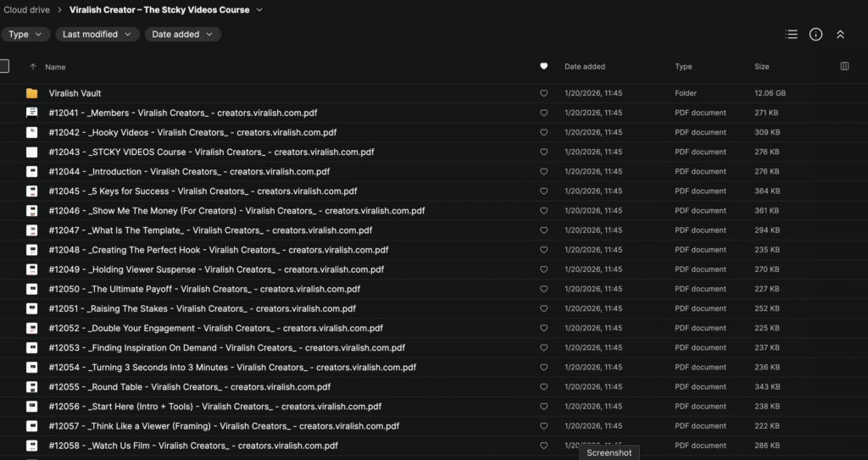The image size is (868, 460).
Task: Click the PDF icon for #12047 What Is The Template
Action: point(32,230)
